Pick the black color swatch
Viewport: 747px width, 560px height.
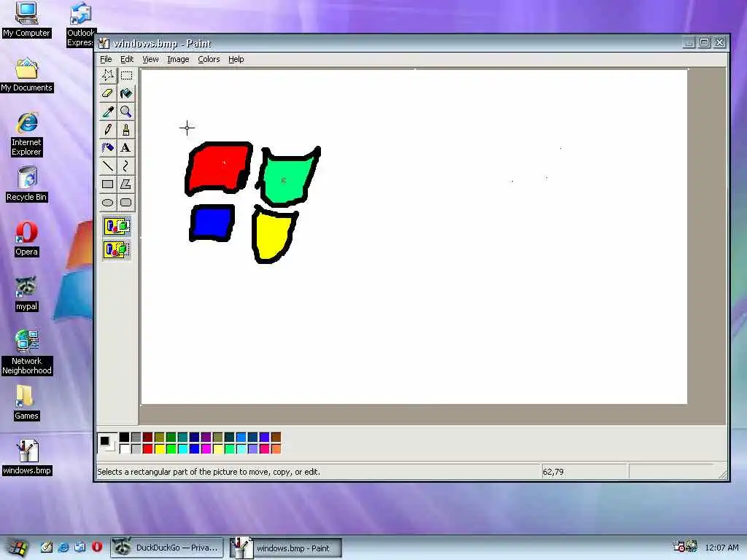tap(124, 437)
